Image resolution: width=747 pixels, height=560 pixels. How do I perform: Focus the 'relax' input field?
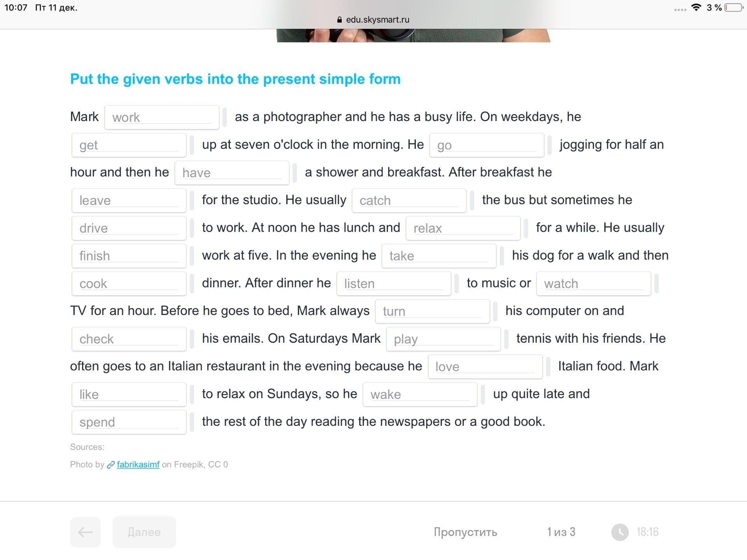[463, 228]
